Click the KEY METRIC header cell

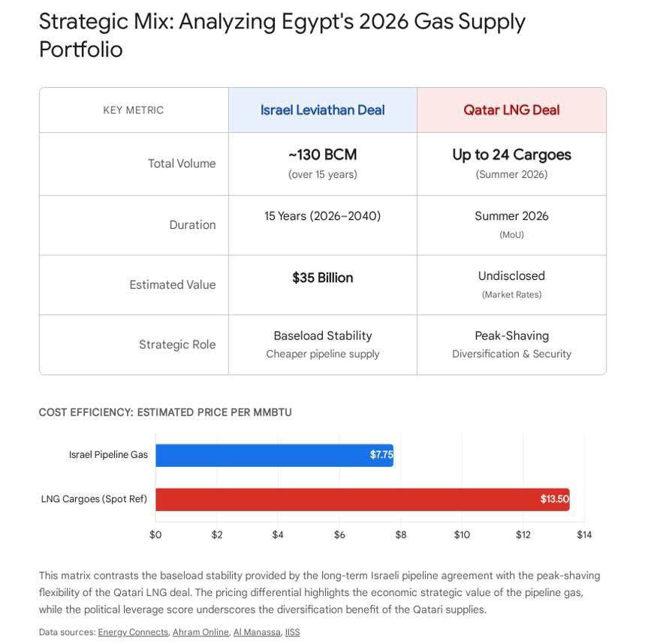point(134,110)
